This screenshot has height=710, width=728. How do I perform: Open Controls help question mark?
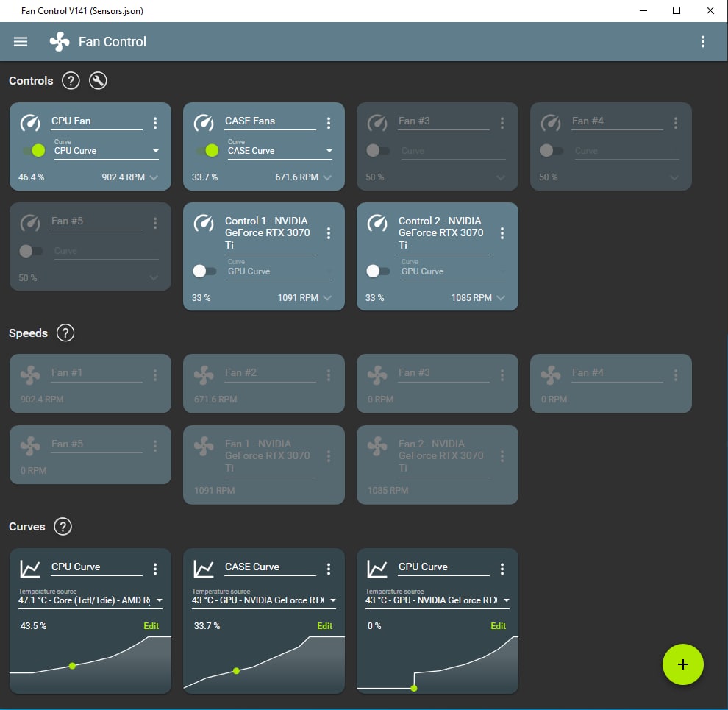tap(71, 81)
